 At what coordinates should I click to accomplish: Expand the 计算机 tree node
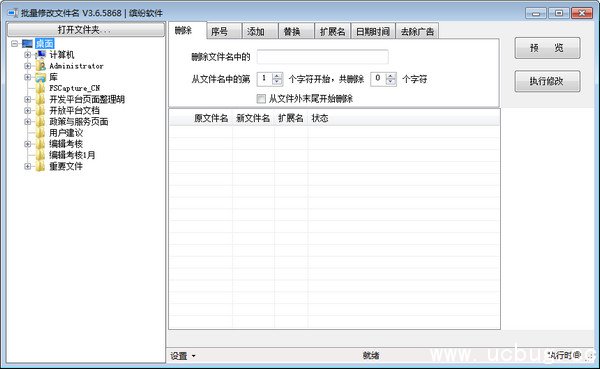(28, 55)
